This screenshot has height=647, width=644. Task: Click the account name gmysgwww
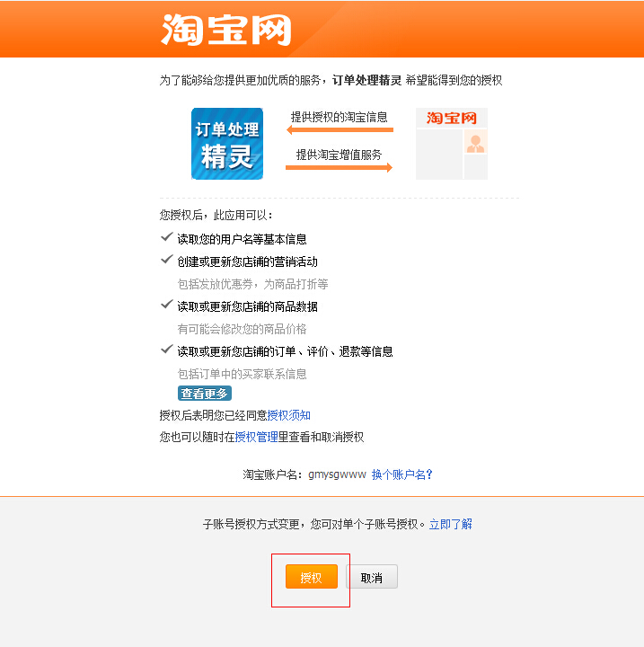click(337, 474)
